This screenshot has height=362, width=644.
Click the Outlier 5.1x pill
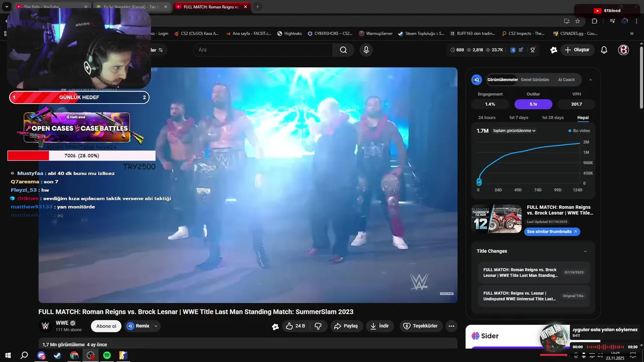click(533, 104)
